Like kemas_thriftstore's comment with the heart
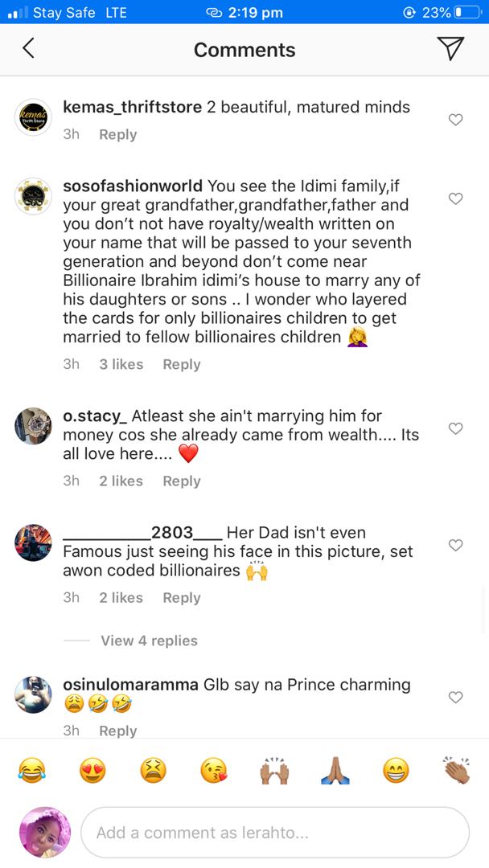Screen dimensions: 489x868 click(456, 119)
